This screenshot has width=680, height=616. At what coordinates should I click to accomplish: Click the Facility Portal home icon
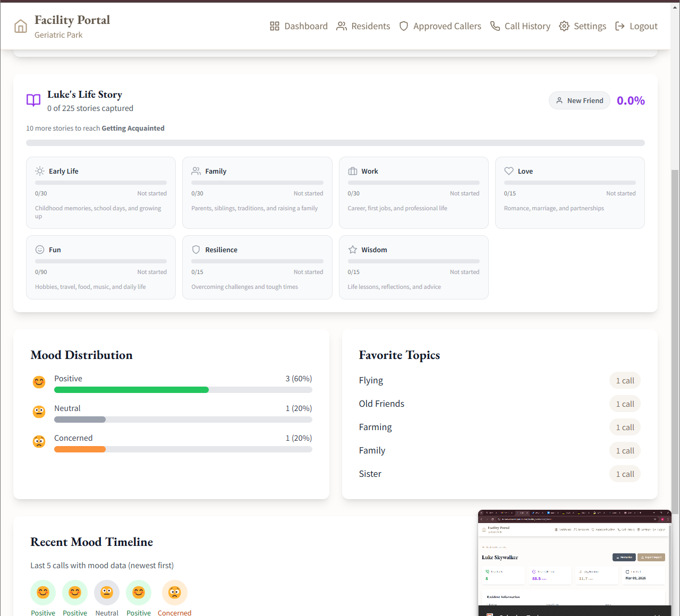pyautogui.click(x=21, y=27)
